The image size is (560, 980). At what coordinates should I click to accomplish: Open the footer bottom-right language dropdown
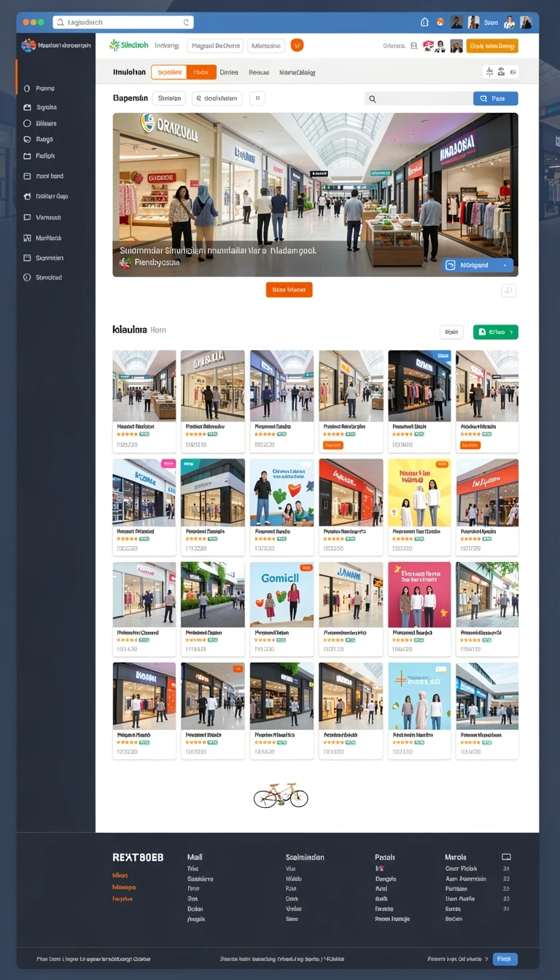(457, 959)
